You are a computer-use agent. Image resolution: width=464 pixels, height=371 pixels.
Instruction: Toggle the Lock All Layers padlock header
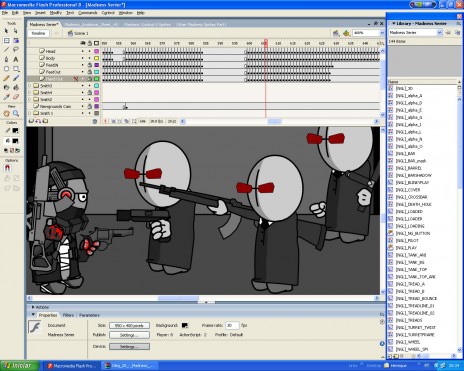[90, 43]
